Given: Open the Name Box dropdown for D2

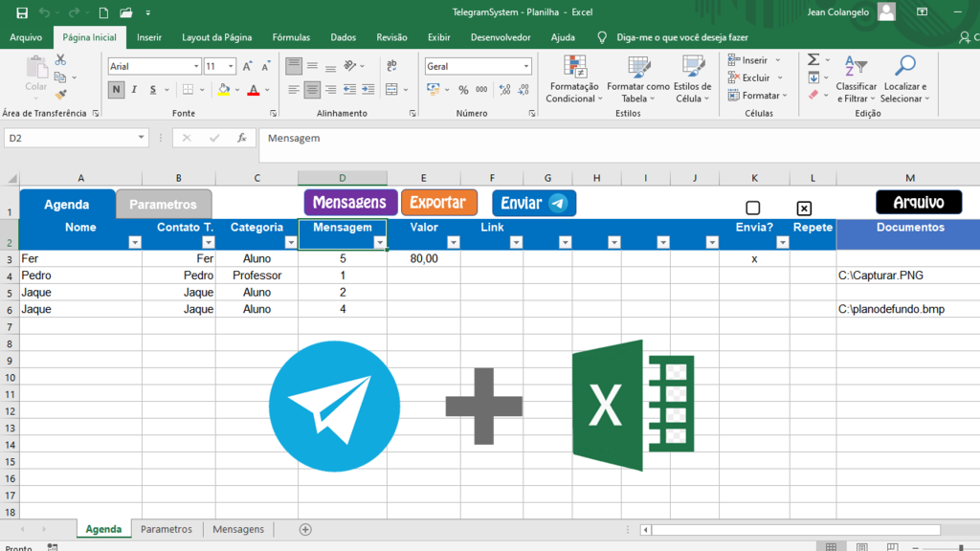Looking at the screenshot, I should point(141,138).
